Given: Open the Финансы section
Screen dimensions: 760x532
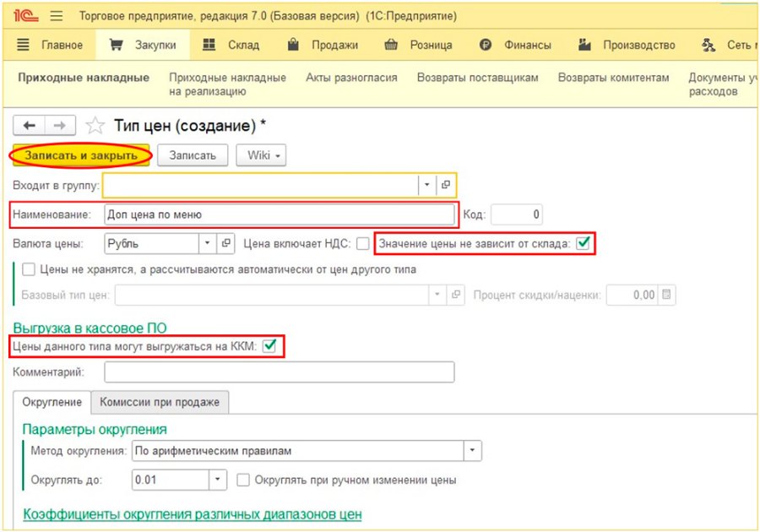Looking at the screenshot, I should click(515, 45).
